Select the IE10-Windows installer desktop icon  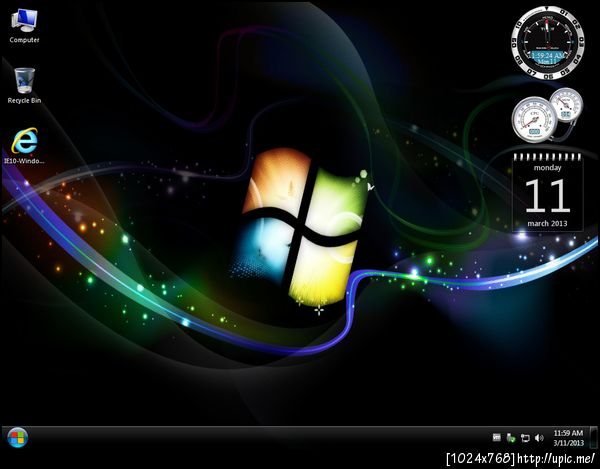pos(24,146)
